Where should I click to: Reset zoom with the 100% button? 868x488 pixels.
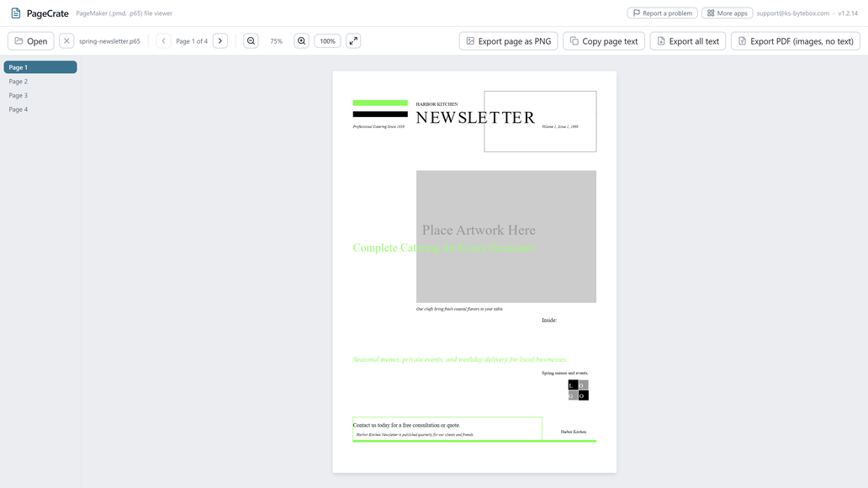click(x=327, y=41)
